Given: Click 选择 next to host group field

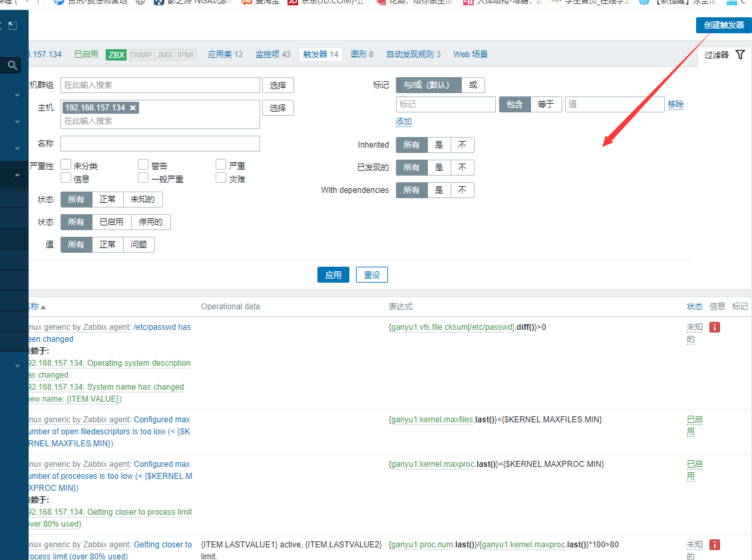Looking at the screenshot, I should (278, 85).
